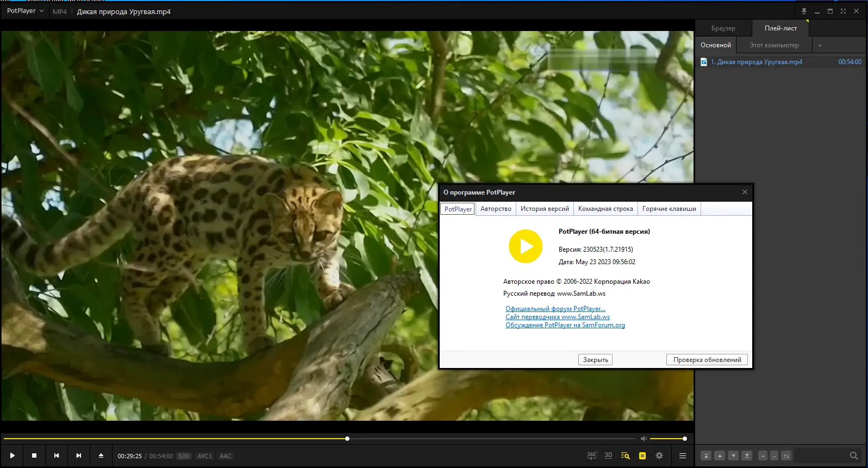This screenshot has height=468, width=868.
Task: Click the Play button
Action: [x=12, y=455]
